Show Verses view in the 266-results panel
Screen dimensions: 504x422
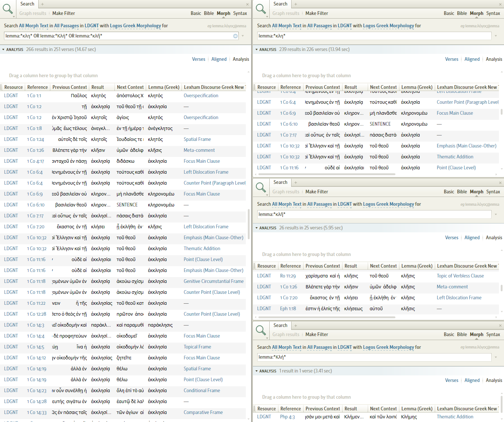coord(199,59)
